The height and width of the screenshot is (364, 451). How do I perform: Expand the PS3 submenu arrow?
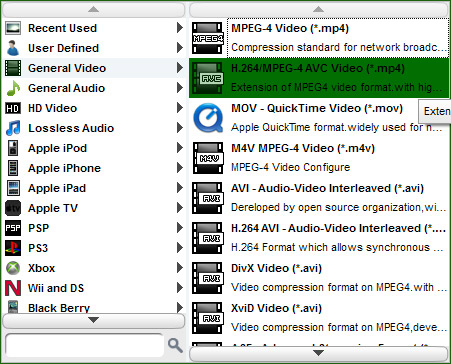pyautogui.click(x=180, y=248)
